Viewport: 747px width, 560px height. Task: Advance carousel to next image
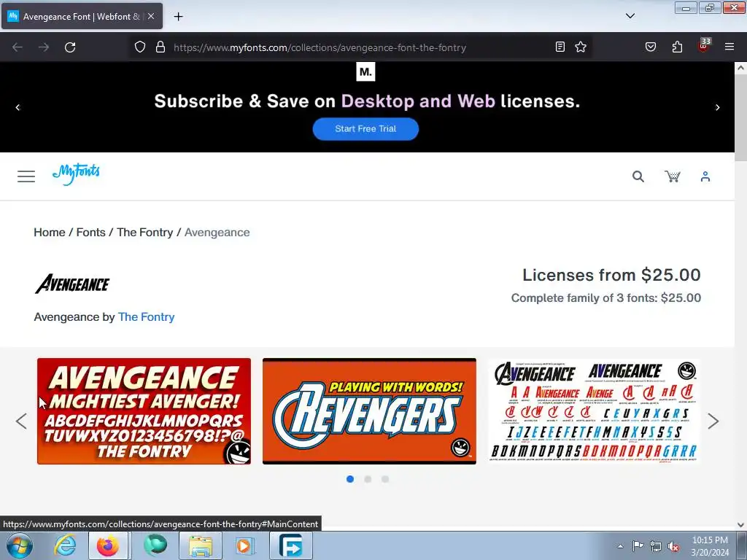[713, 421]
